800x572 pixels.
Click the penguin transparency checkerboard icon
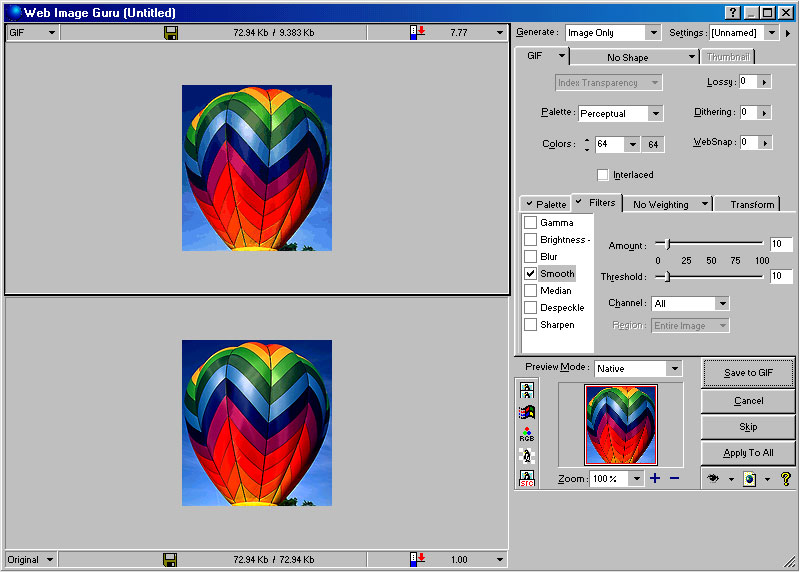pyautogui.click(x=527, y=456)
